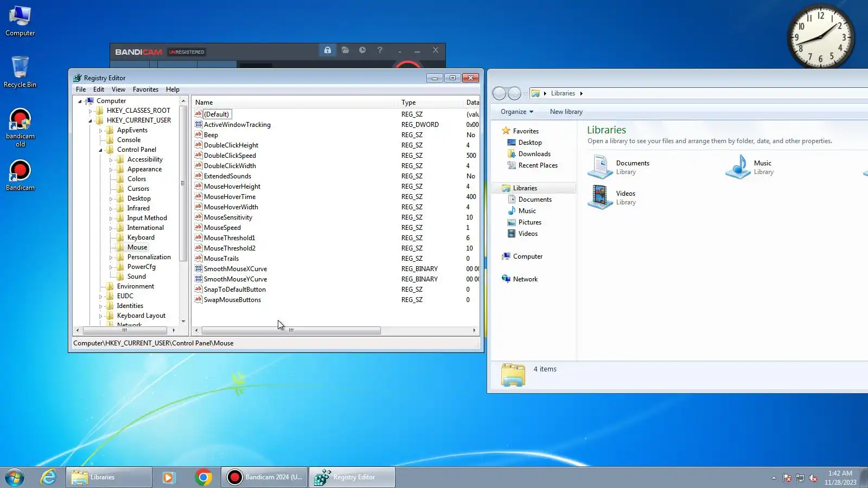Expand the Libraries breadcrumb arrow

coord(582,93)
